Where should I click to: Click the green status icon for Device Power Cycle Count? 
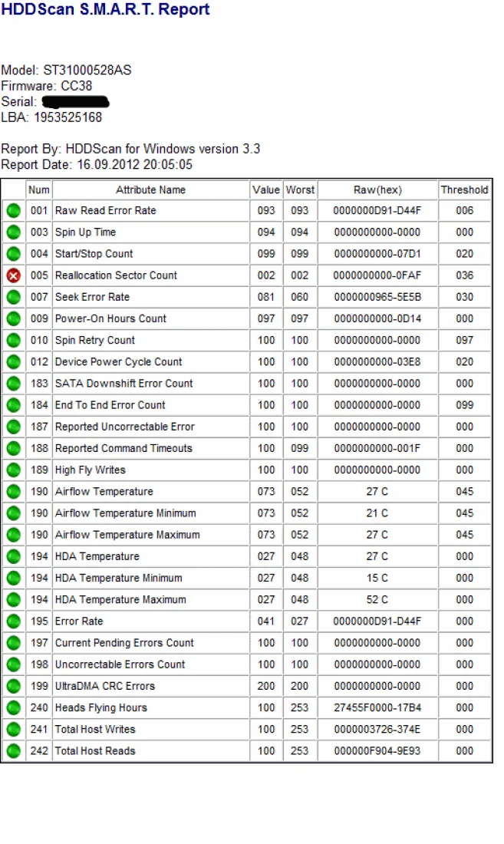pos(14,361)
